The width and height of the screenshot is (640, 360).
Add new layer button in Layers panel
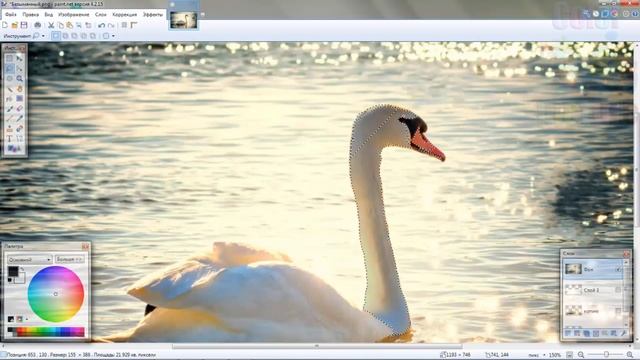[568, 334]
